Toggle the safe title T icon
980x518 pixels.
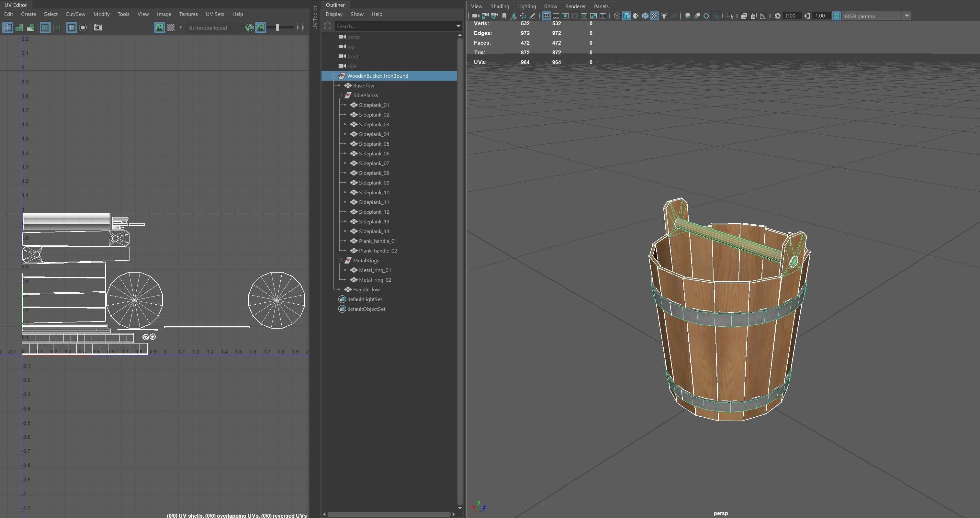coord(603,16)
